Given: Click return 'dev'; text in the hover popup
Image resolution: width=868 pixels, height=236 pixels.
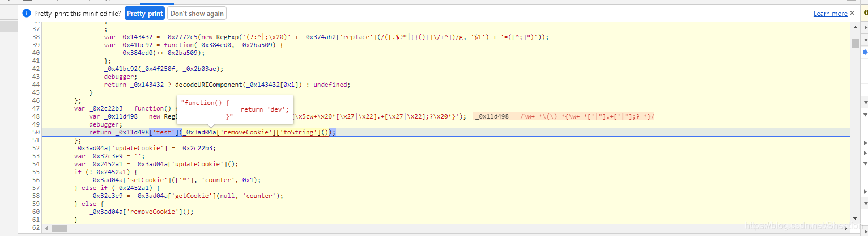Looking at the screenshot, I should (x=265, y=109).
